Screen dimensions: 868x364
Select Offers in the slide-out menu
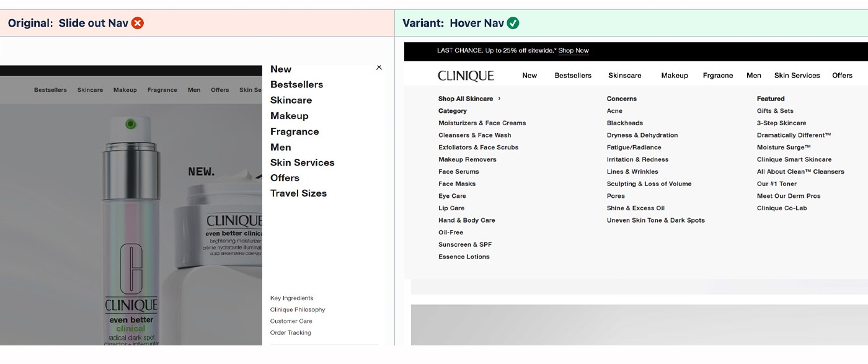tap(285, 178)
